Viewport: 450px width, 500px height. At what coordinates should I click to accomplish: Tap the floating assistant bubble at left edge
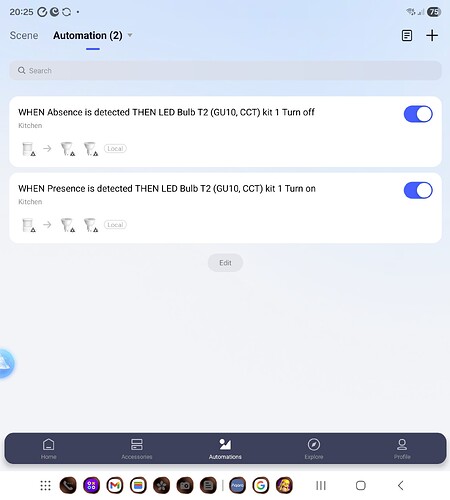point(6,363)
